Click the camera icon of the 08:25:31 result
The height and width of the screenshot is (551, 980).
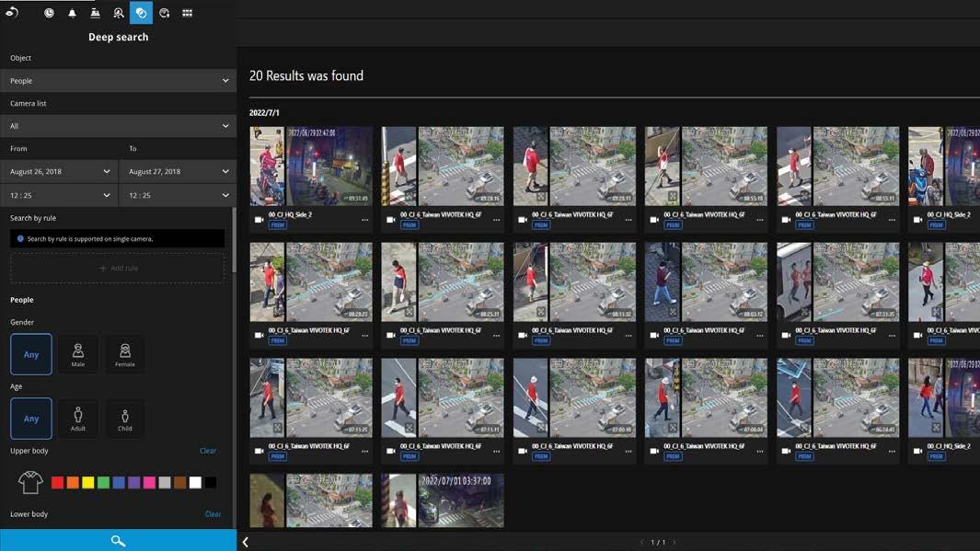[391, 336]
